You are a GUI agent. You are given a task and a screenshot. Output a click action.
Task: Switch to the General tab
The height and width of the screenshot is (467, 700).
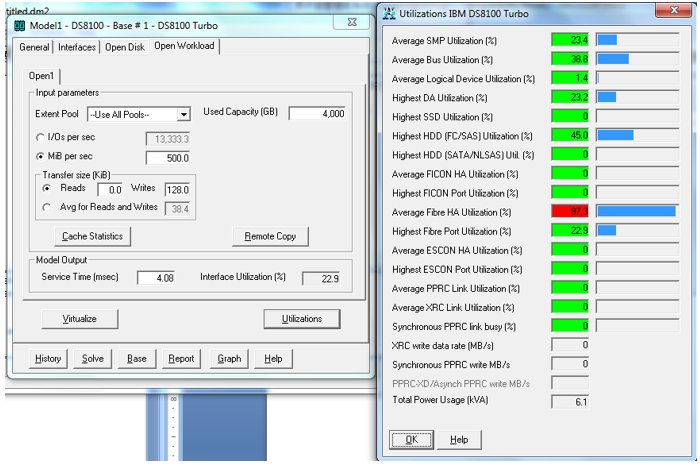pos(34,47)
